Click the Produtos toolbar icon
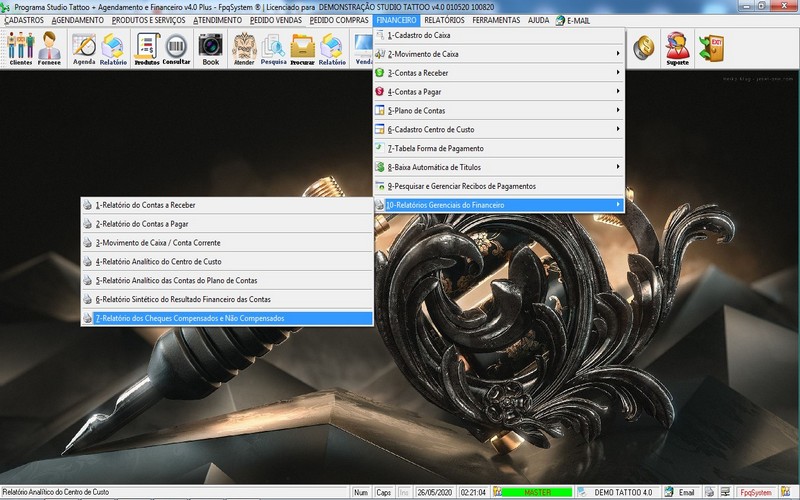 147,48
